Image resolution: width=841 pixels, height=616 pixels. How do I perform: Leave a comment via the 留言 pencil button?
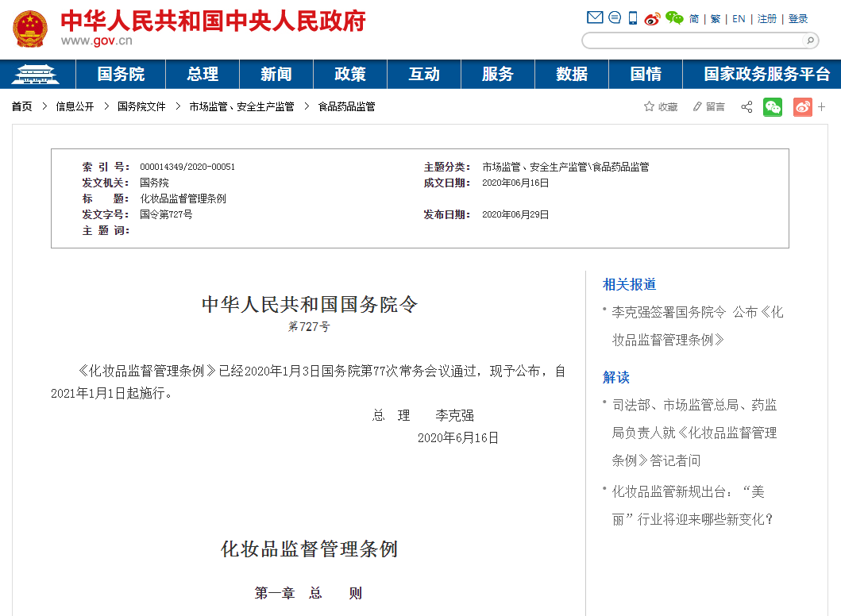click(x=708, y=107)
